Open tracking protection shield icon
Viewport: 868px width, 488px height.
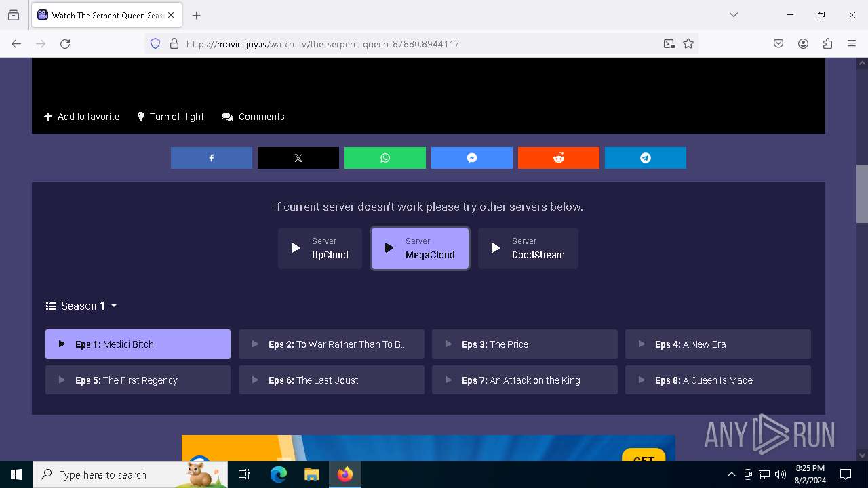point(155,43)
